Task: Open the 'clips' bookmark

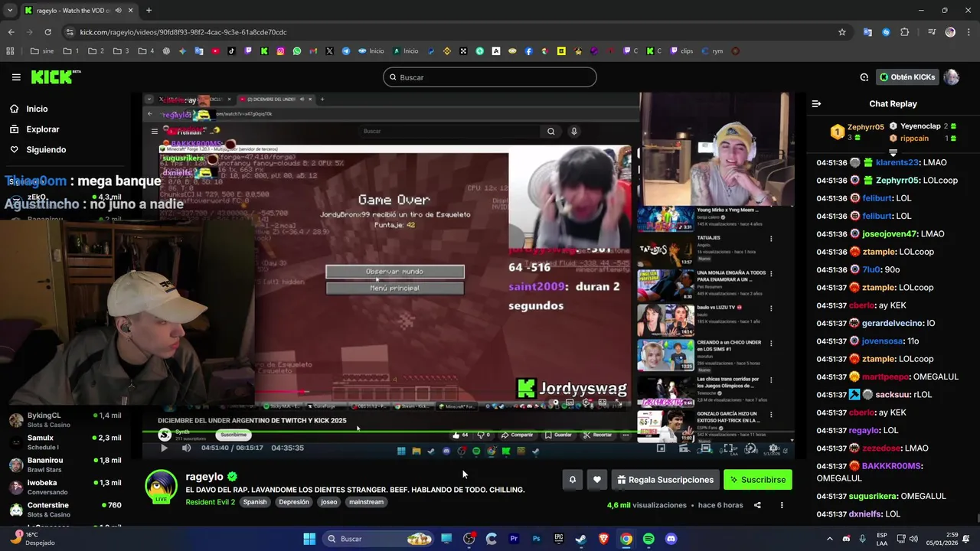Action: point(681,51)
